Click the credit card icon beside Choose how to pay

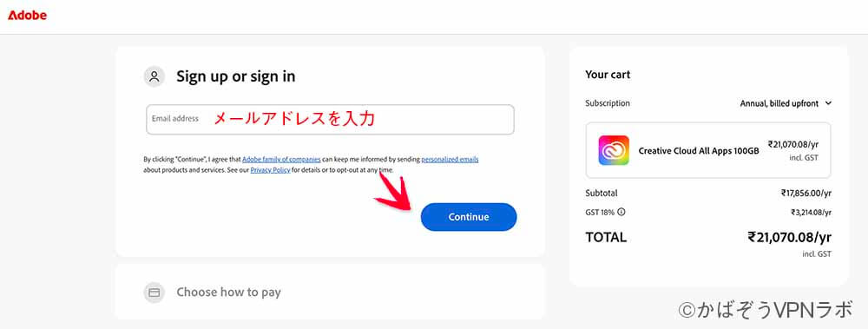[155, 292]
